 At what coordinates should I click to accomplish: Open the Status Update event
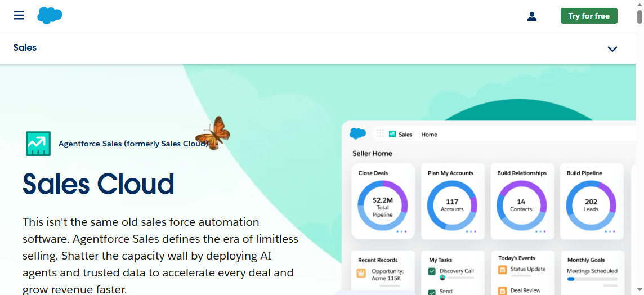pyautogui.click(x=528, y=269)
